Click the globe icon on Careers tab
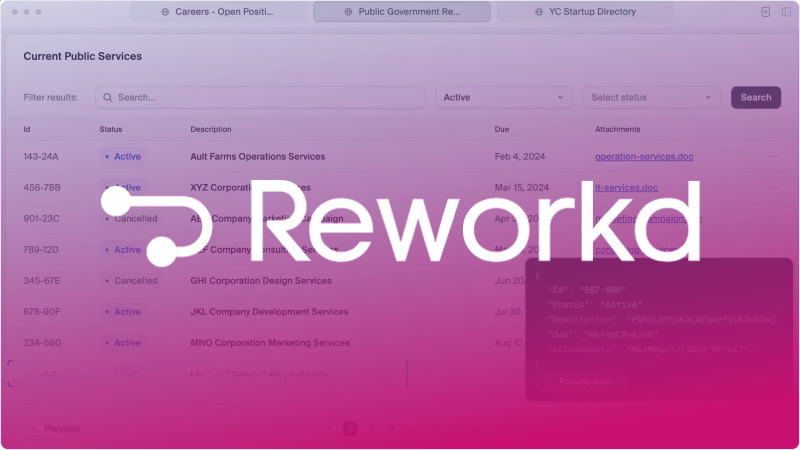 (x=165, y=12)
